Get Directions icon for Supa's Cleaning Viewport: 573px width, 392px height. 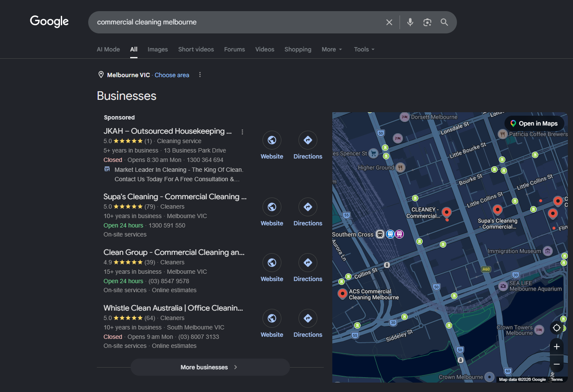(308, 207)
